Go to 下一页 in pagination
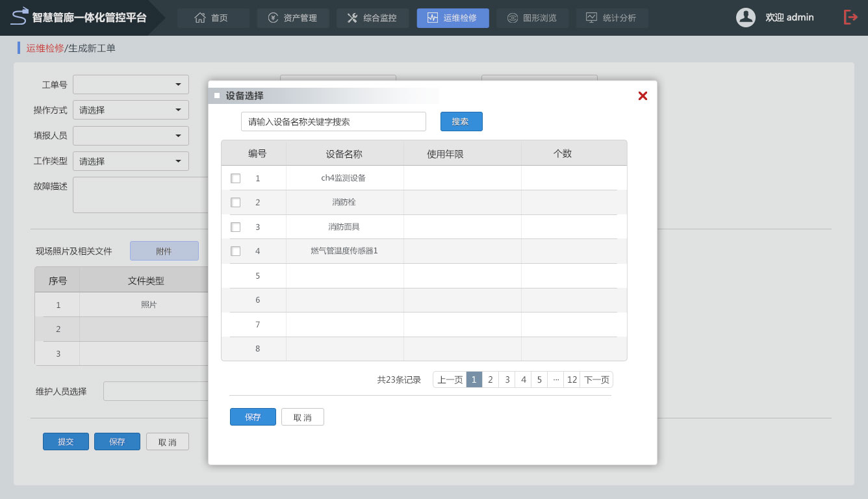 click(596, 379)
